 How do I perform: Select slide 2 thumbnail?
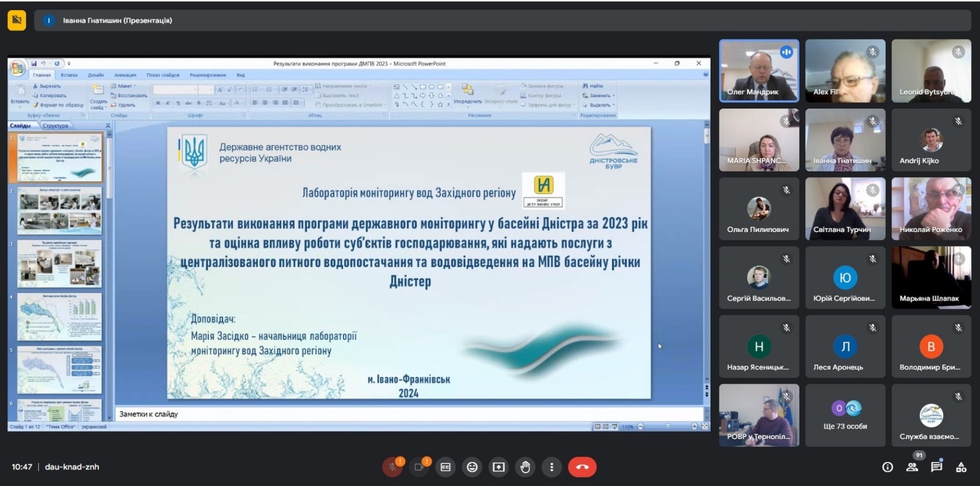pyautogui.click(x=59, y=211)
